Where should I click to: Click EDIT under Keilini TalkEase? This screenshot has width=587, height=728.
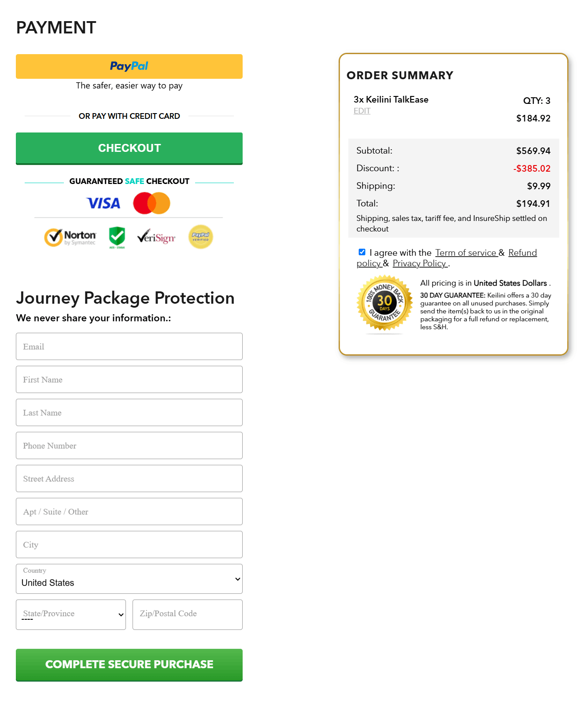coord(362,111)
